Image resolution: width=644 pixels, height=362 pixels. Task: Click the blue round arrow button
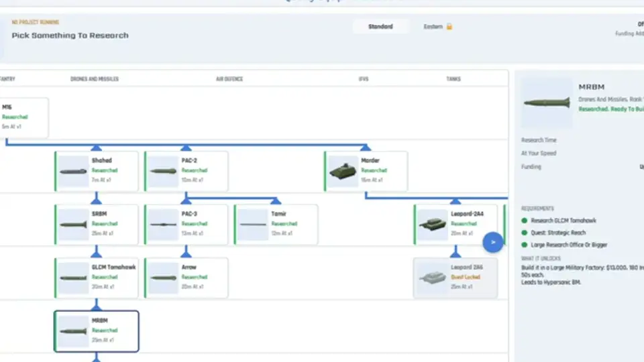(x=493, y=243)
